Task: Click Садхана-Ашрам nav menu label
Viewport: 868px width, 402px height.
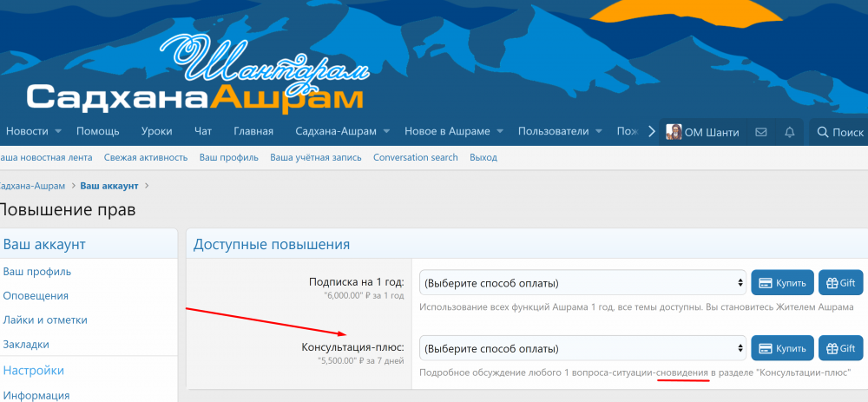Action: 336,132
